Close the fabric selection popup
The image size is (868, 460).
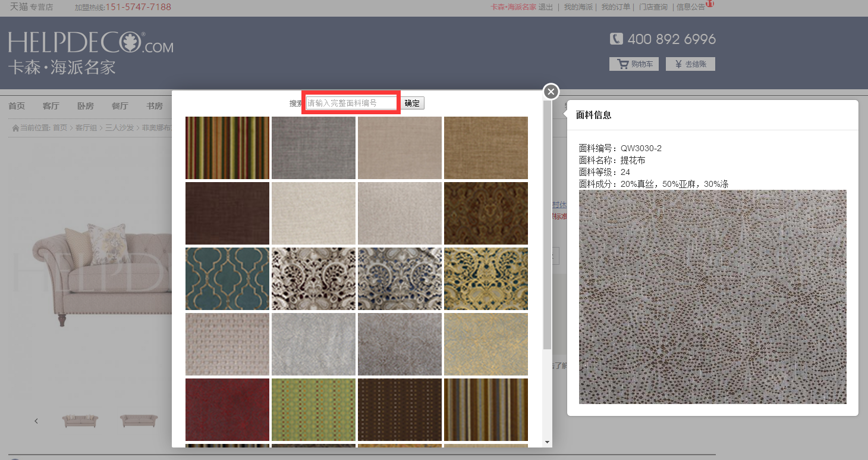[551, 92]
